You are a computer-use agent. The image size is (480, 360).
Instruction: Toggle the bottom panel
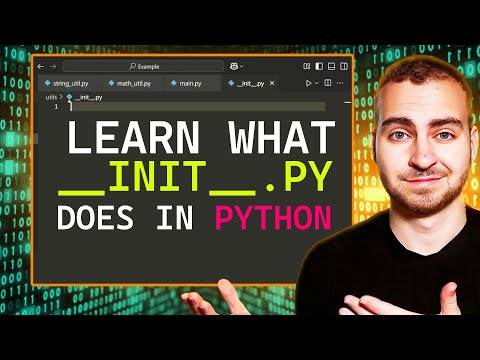(x=331, y=66)
